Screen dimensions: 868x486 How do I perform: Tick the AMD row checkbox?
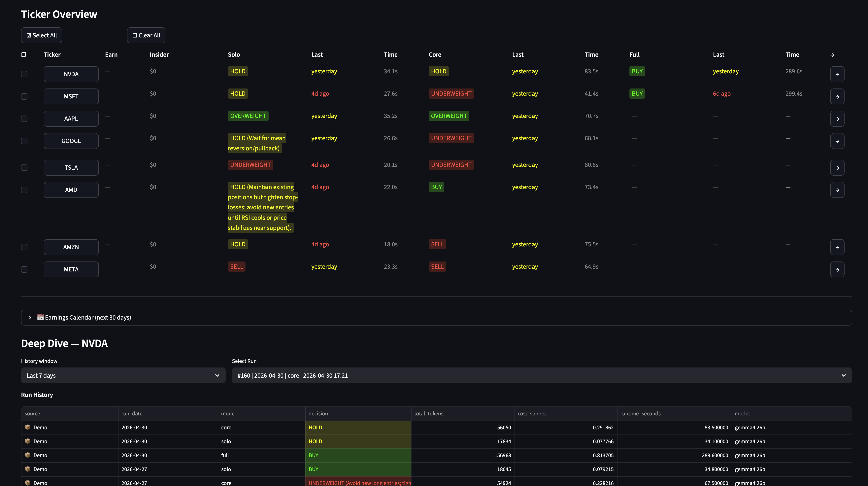point(24,190)
